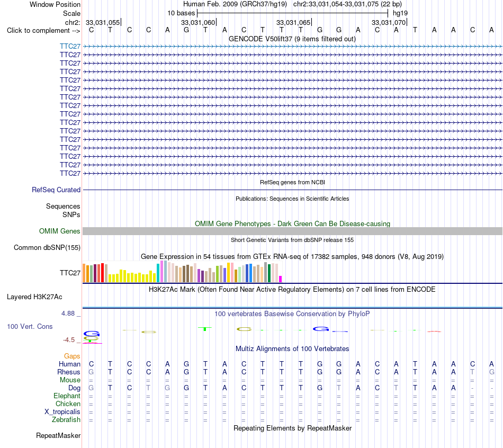Click the orange Gaps label
The width and height of the screenshot is (503, 448).
72,356
